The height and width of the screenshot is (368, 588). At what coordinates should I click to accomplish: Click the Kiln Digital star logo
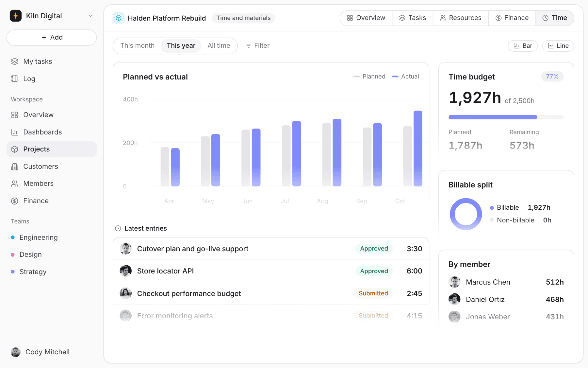pos(16,16)
